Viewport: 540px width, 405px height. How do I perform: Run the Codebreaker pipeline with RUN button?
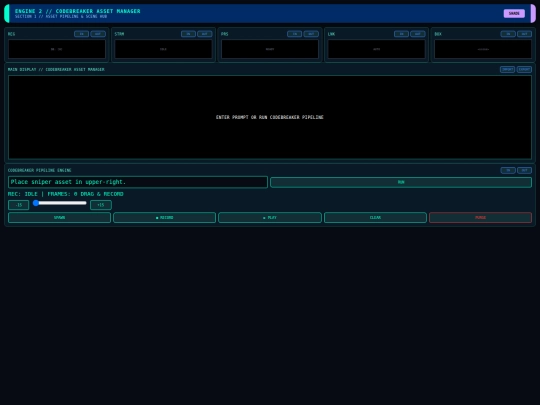(401, 182)
